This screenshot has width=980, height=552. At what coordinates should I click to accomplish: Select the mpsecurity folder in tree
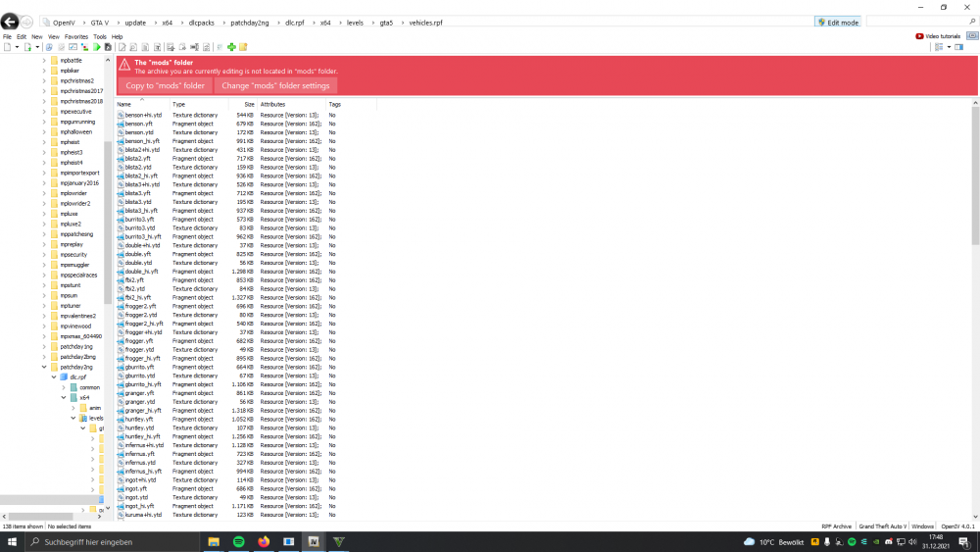click(73, 255)
